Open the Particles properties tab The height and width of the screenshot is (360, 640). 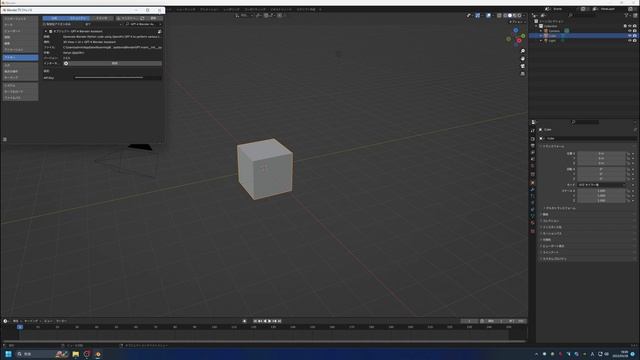click(533, 196)
